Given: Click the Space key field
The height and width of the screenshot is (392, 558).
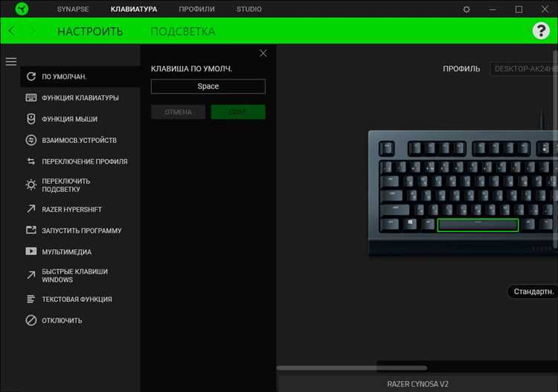Looking at the screenshot, I should click(208, 86).
